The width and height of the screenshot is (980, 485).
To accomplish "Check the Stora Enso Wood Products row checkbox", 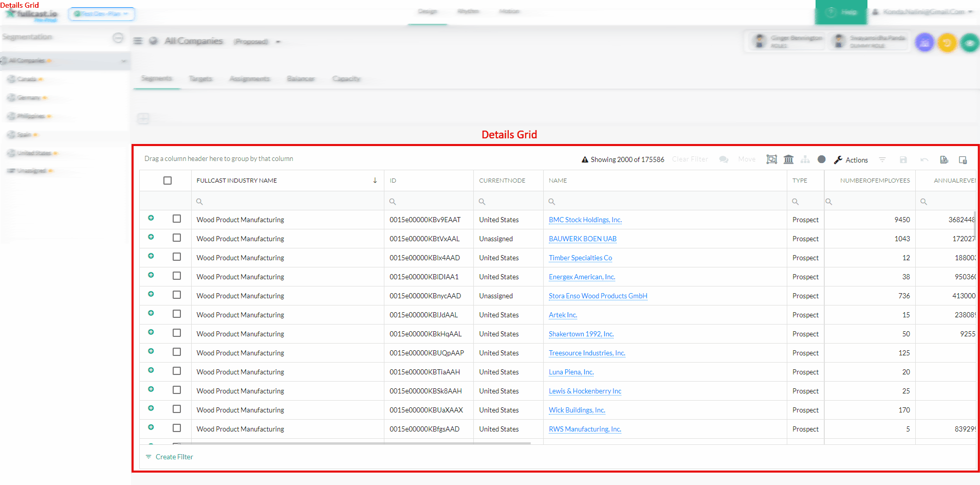I will click(177, 295).
